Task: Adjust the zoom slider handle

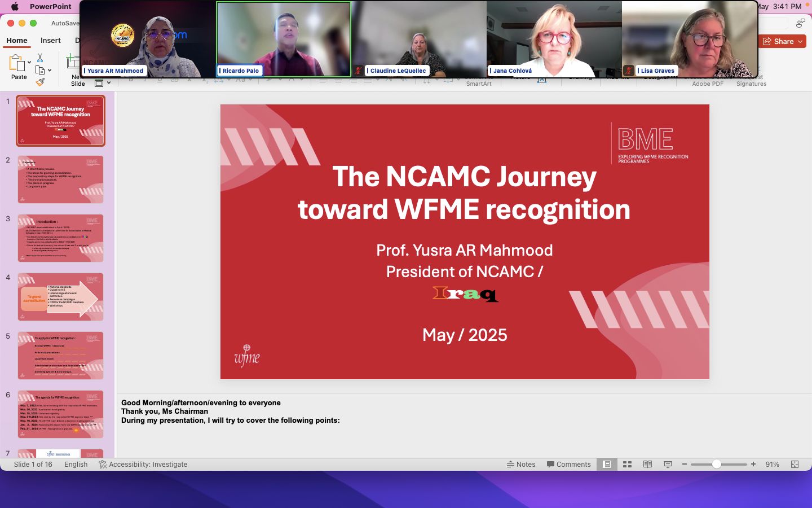Action: tap(716, 465)
